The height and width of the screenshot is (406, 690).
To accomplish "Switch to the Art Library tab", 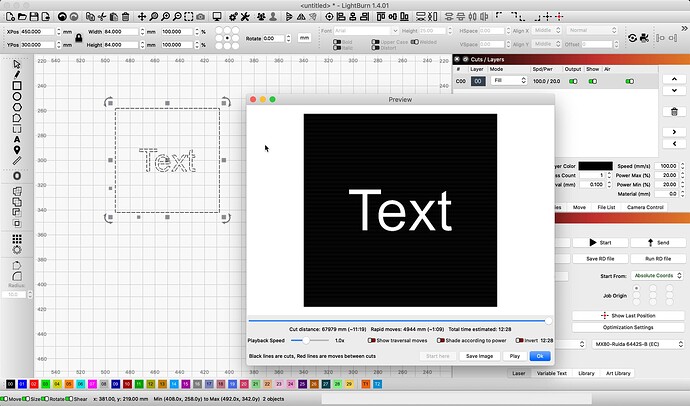I will (x=618, y=373).
